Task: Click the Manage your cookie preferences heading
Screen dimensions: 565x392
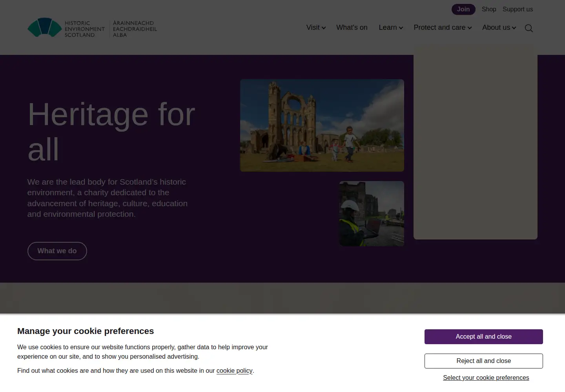Action: (86, 331)
